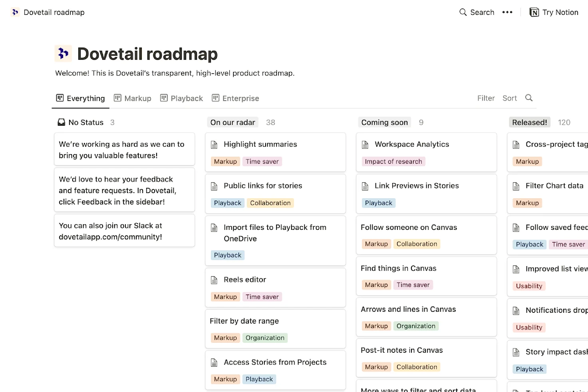Select the Enterprise view tab
Screen dimensions: 588x392
tap(235, 98)
